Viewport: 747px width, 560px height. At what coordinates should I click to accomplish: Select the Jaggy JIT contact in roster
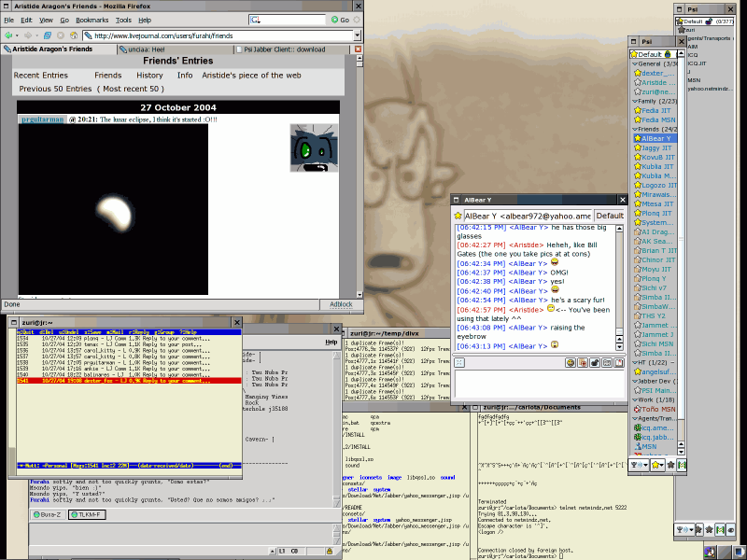tap(656, 147)
